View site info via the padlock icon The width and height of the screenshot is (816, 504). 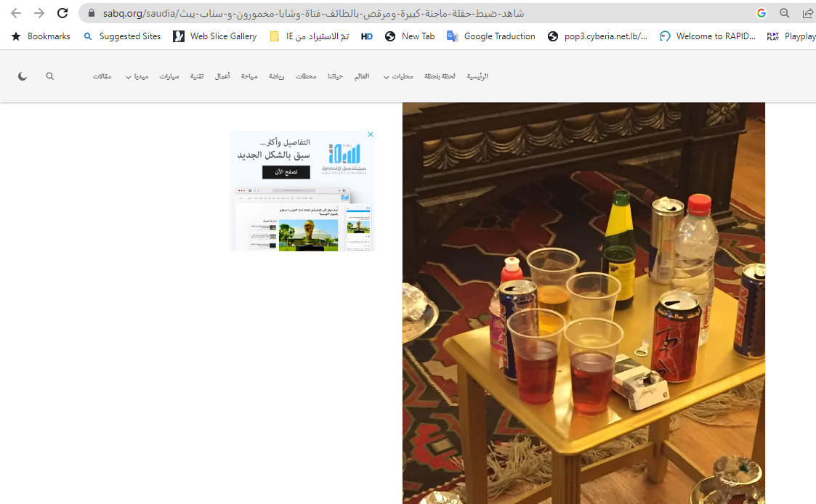91,13
